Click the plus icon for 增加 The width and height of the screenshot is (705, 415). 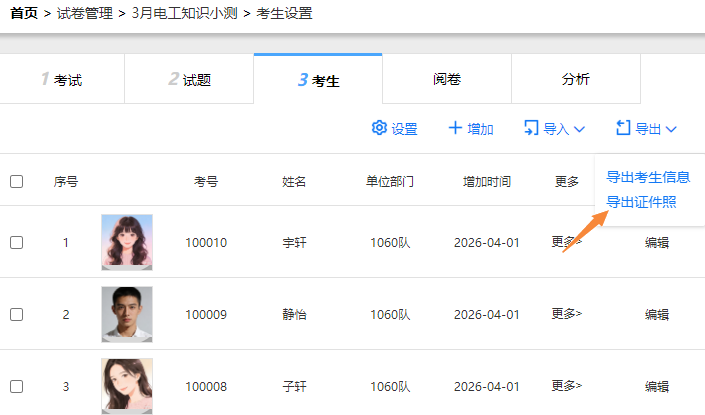pyautogui.click(x=455, y=128)
